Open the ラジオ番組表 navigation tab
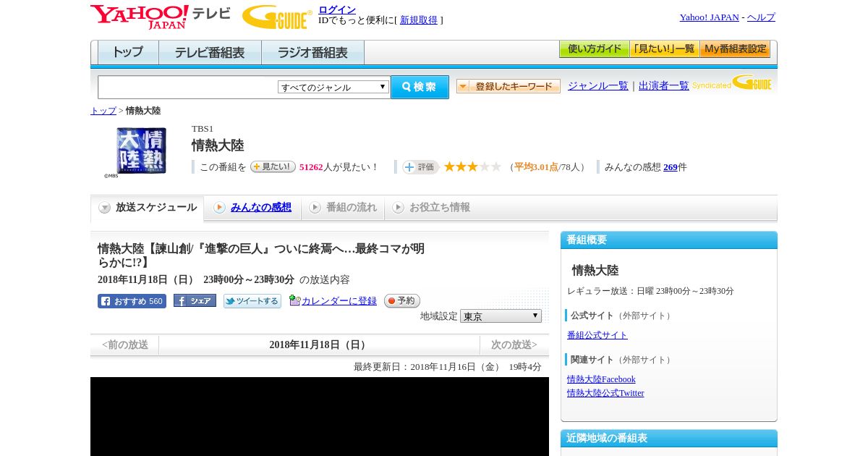868x456 pixels. pos(312,52)
